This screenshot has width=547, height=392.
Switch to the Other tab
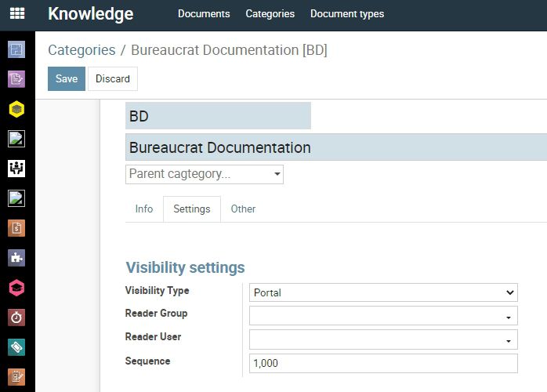[243, 209]
